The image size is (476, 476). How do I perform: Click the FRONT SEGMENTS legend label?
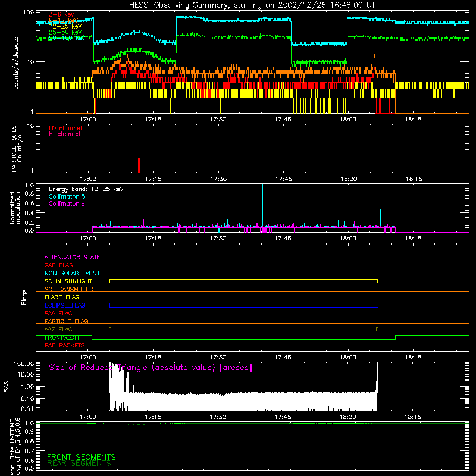coord(82,457)
